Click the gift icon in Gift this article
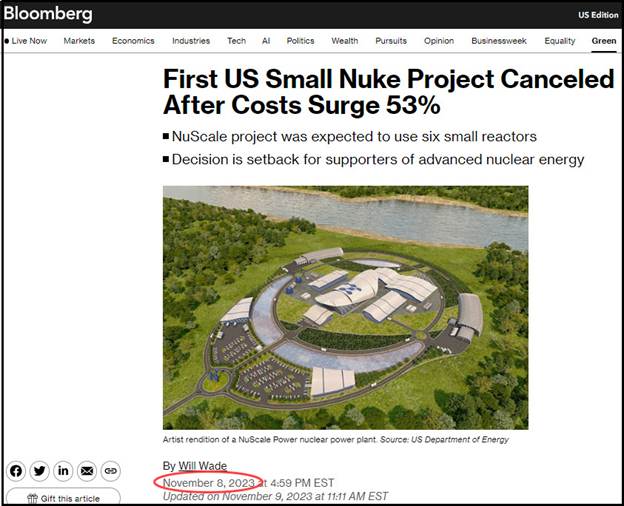This screenshot has width=624, height=506. tap(33, 498)
